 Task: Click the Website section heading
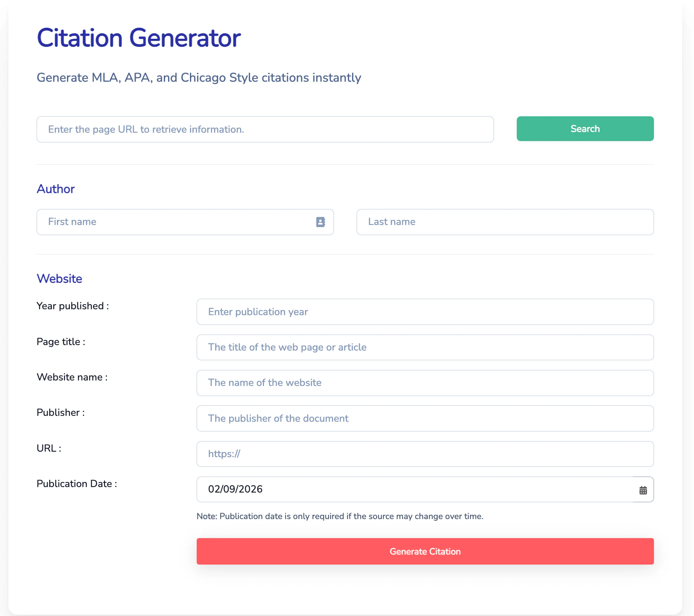(59, 279)
